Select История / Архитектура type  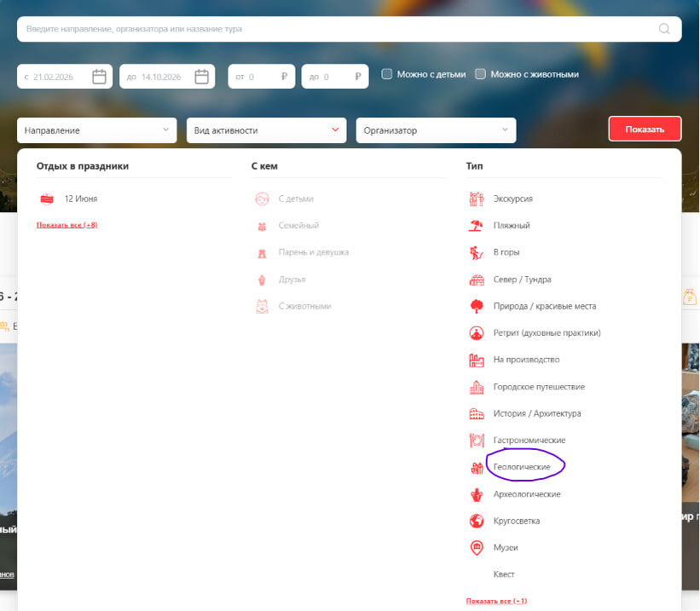(x=537, y=414)
